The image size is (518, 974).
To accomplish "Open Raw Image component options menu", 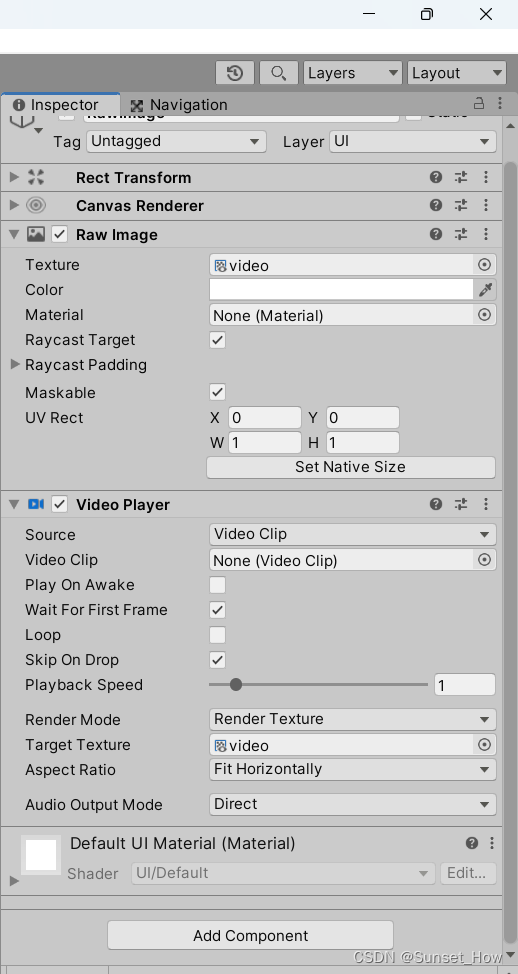I will [x=486, y=234].
